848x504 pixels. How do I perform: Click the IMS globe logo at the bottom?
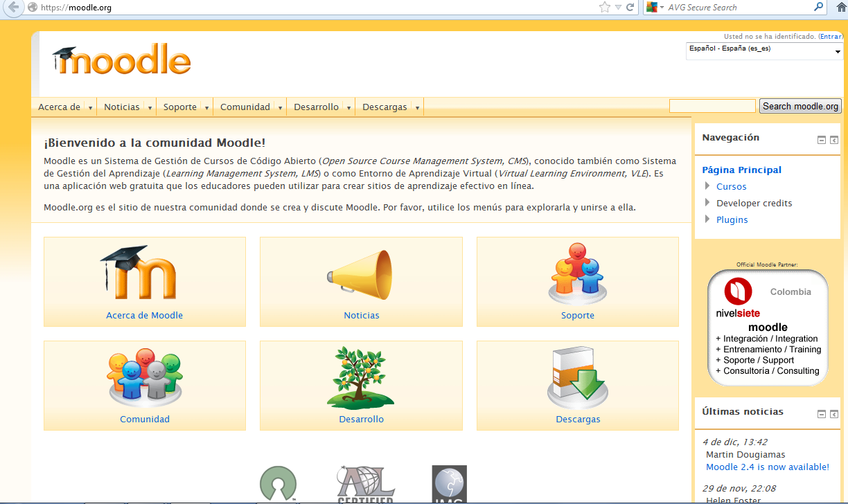(x=449, y=484)
